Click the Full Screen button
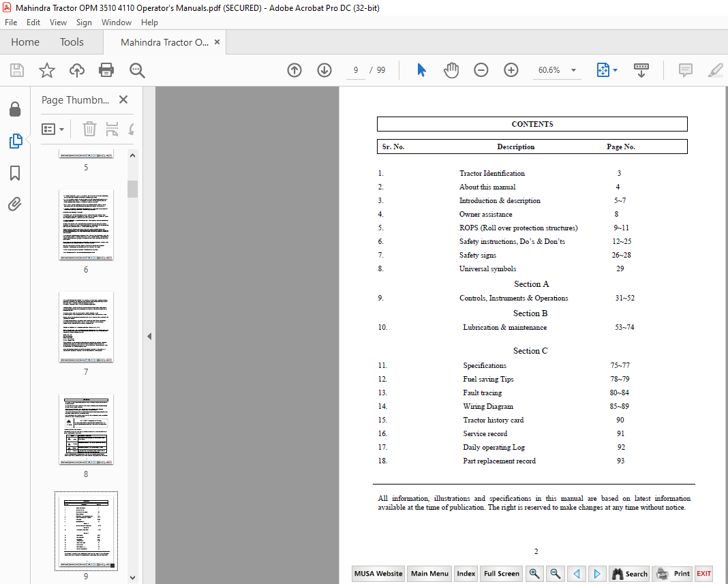The width and height of the screenshot is (728, 584). [502, 573]
